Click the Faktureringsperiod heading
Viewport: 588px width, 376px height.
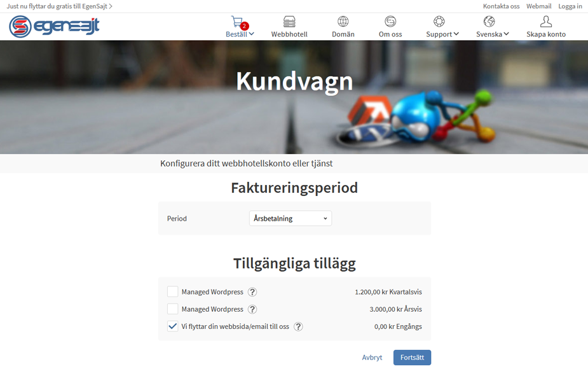(x=294, y=188)
